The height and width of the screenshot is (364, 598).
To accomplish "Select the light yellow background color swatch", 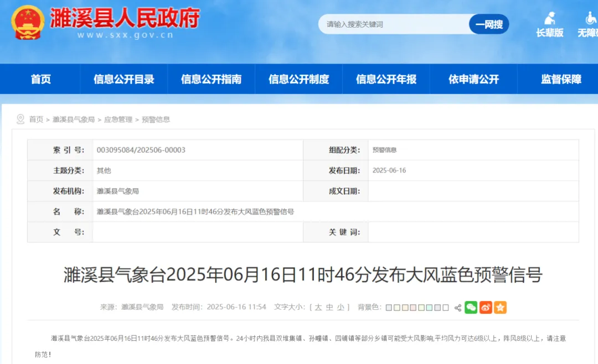I will point(396,308).
